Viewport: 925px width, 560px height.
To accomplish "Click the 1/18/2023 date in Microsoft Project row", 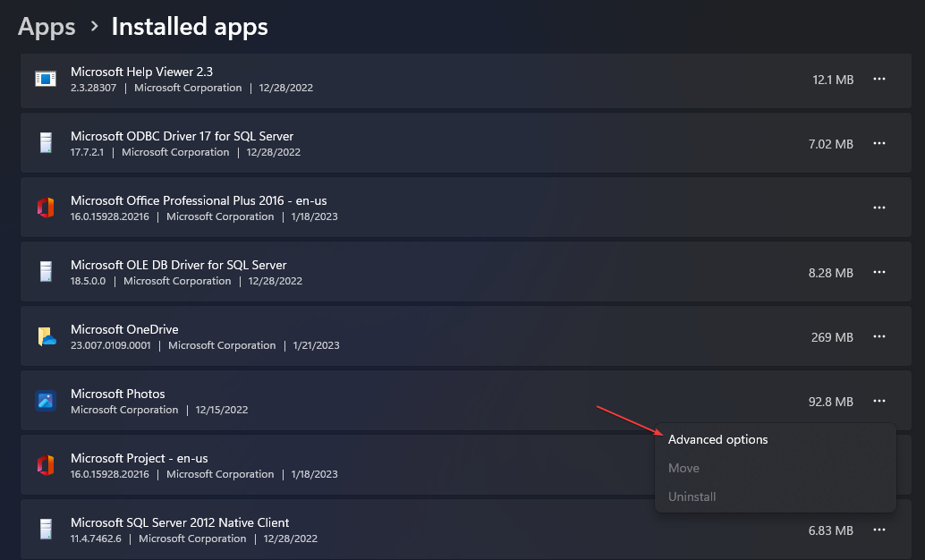I will pyautogui.click(x=314, y=474).
